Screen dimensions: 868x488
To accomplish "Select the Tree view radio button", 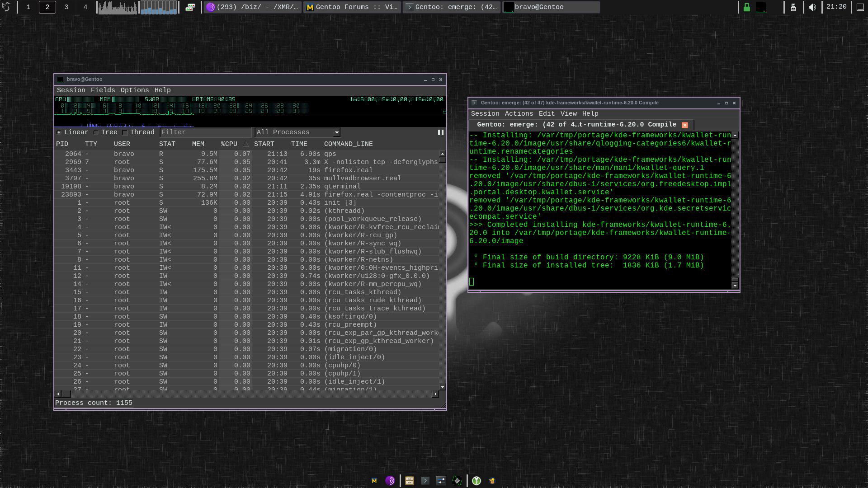I will pos(96,132).
